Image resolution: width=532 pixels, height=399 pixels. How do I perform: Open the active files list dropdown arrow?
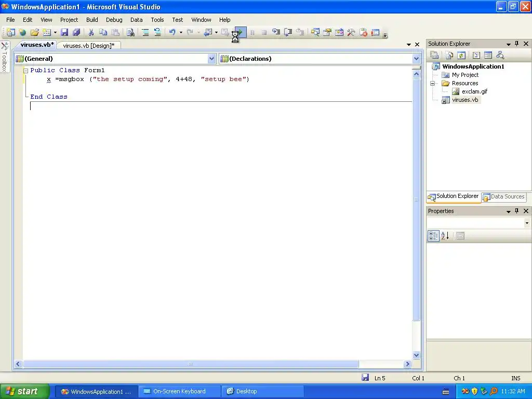pos(409,45)
